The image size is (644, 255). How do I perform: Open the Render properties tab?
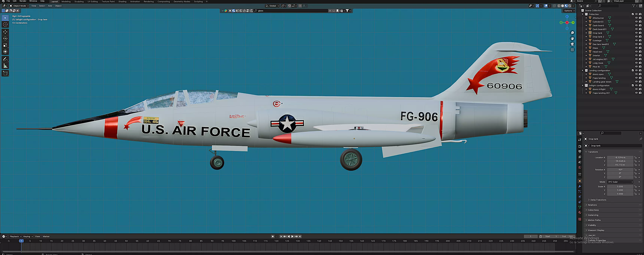[x=580, y=146]
